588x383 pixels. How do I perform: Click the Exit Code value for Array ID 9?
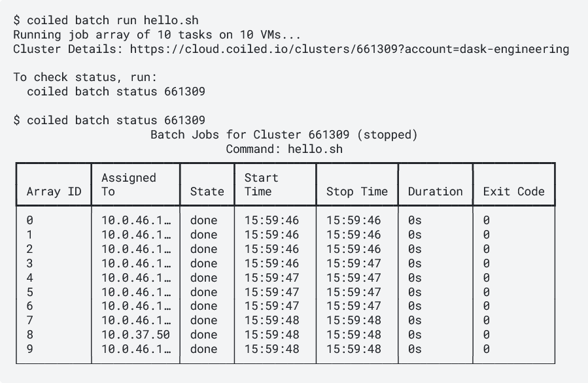tap(486, 349)
